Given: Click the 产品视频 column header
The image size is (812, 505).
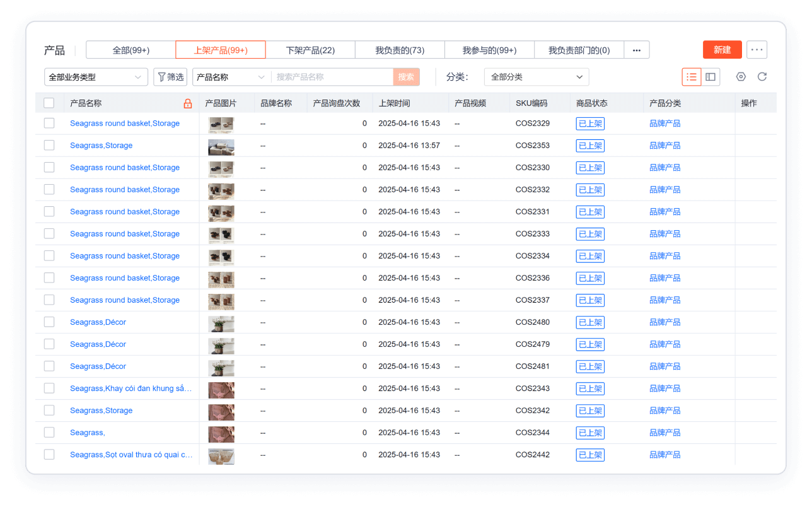Looking at the screenshot, I should tap(470, 103).
